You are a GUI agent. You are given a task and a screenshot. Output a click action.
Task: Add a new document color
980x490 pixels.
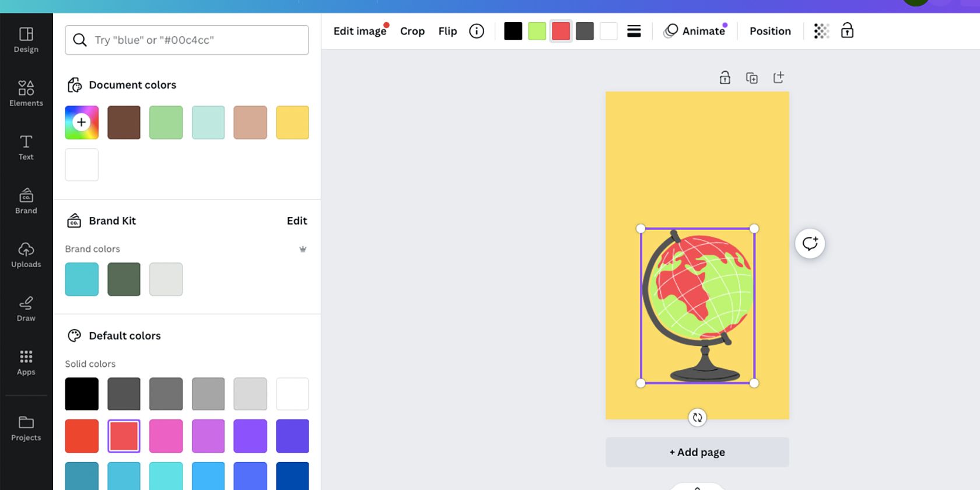tap(82, 123)
